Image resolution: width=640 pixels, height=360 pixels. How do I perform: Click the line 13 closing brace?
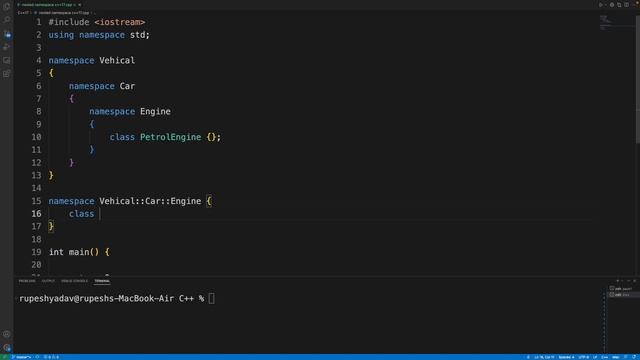click(x=51, y=175)
